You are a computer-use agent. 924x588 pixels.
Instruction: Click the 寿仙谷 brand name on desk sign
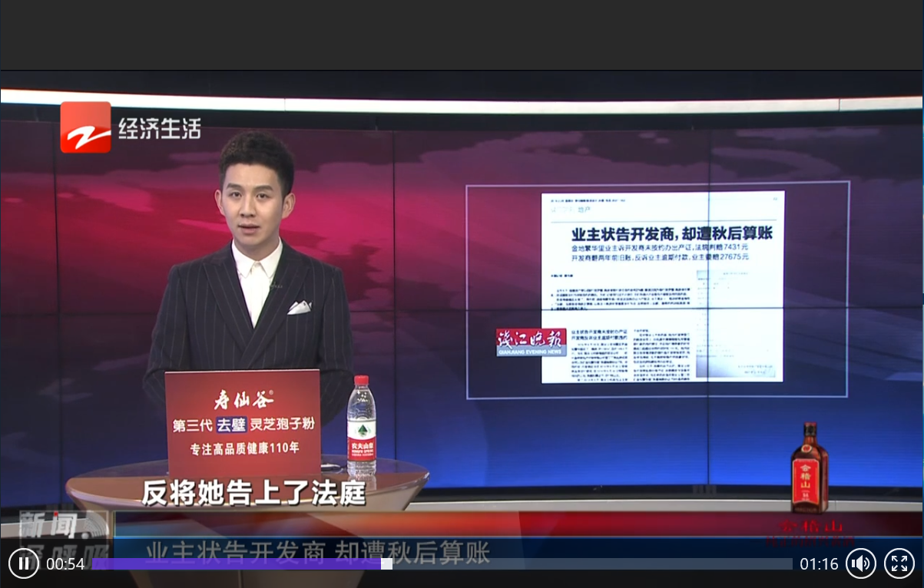[243, 399]
